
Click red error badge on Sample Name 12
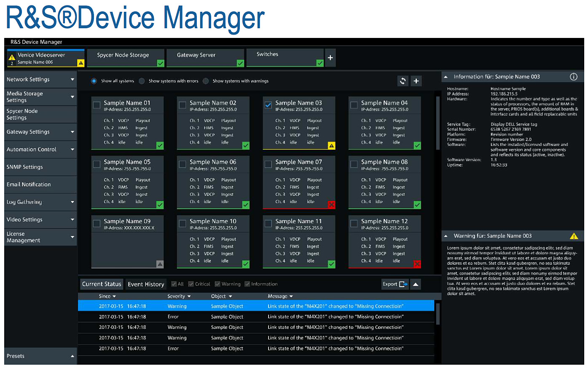(417, 264)
